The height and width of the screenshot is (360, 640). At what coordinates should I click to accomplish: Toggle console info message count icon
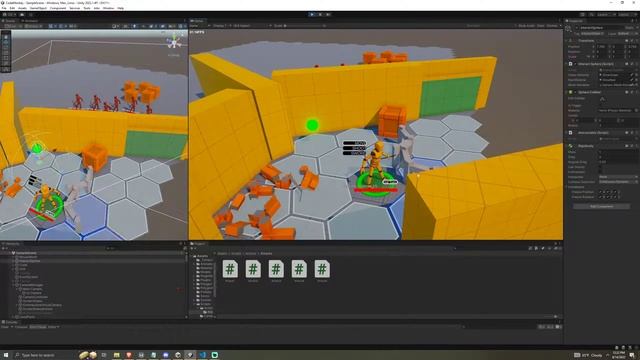[542, 327]
